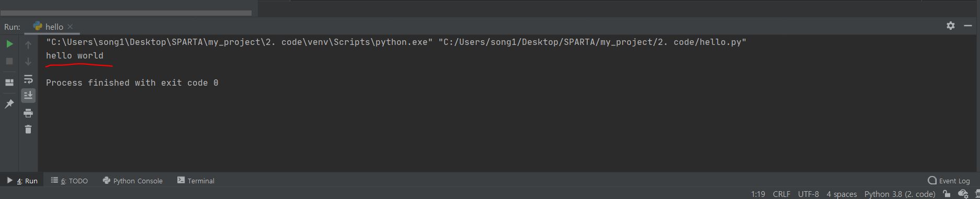
Task: Open the Terminal tool window
Action: (x=196, y=181)
